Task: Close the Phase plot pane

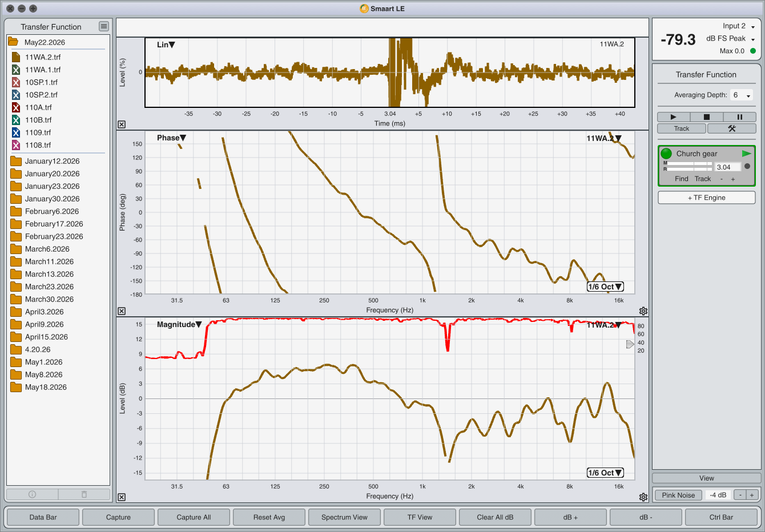Action: 122,311
